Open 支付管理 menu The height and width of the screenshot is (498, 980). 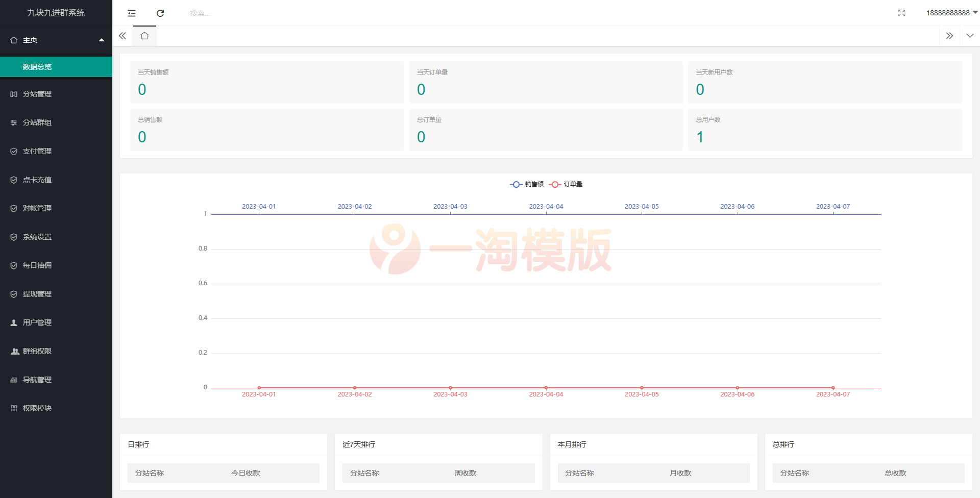pyautogui.click(x=56, y=151)
